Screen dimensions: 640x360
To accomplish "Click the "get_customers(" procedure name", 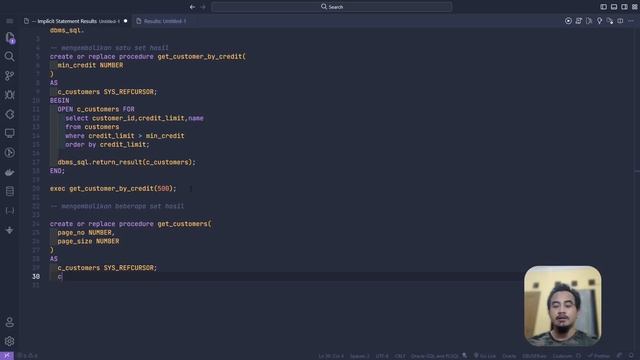I will pyautogui.click(x=184, y=224).
